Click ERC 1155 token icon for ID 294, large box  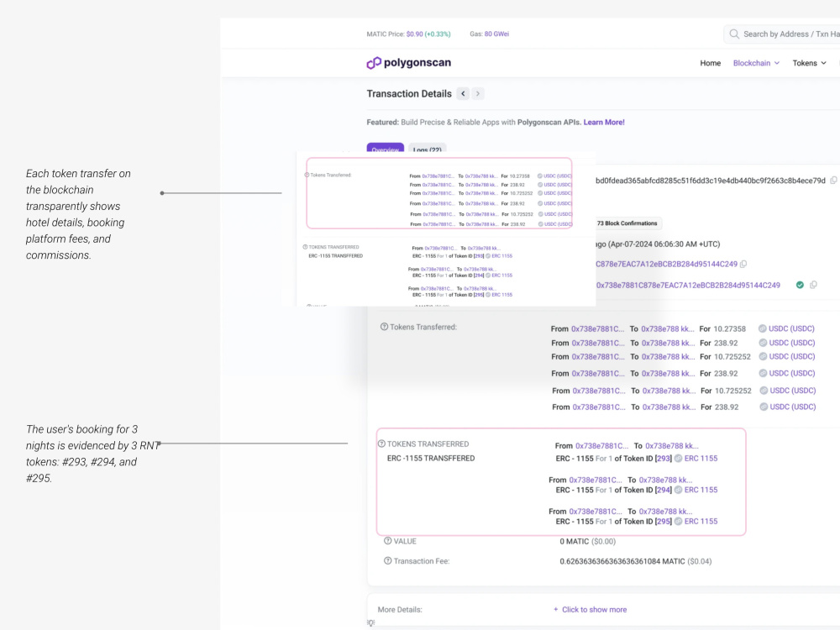click(678, 490)
